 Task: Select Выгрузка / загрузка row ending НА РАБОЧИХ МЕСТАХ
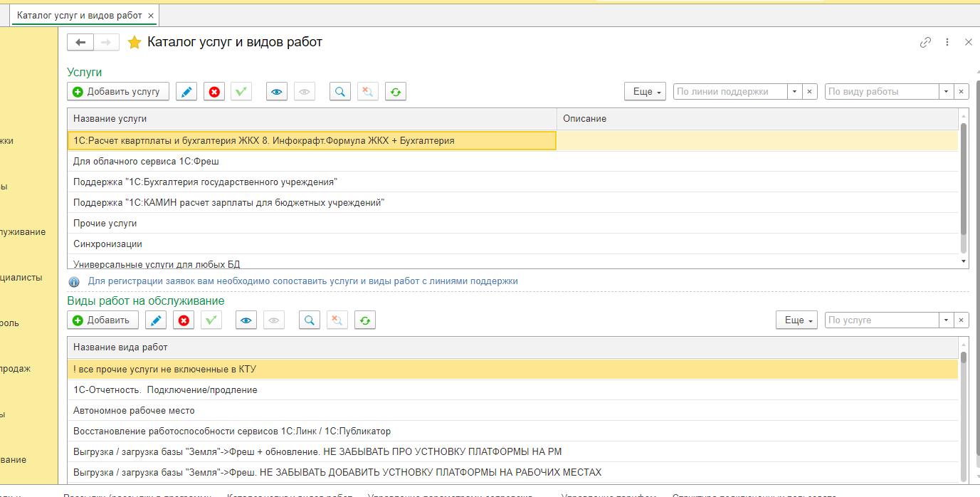point(513,473)
